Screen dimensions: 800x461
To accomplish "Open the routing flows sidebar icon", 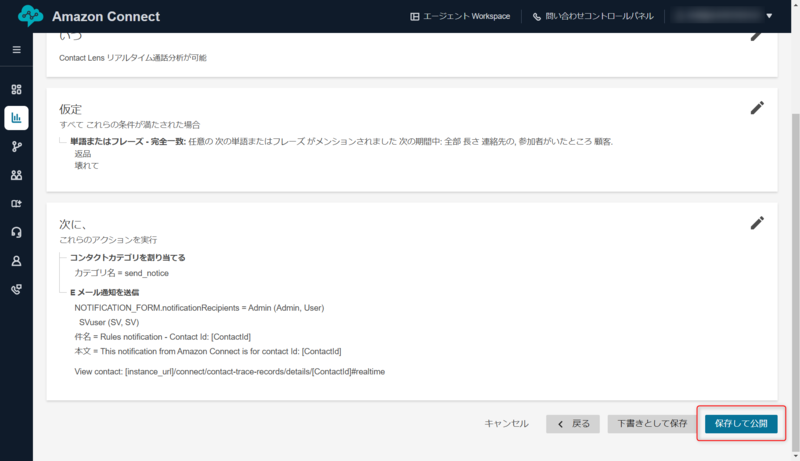I will tap(16, 147).
